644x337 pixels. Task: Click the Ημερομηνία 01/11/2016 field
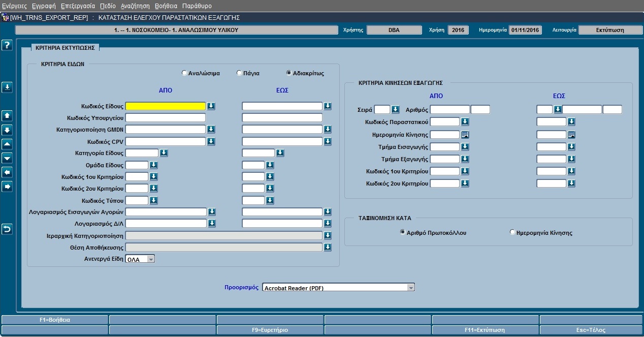click(525, 30)
